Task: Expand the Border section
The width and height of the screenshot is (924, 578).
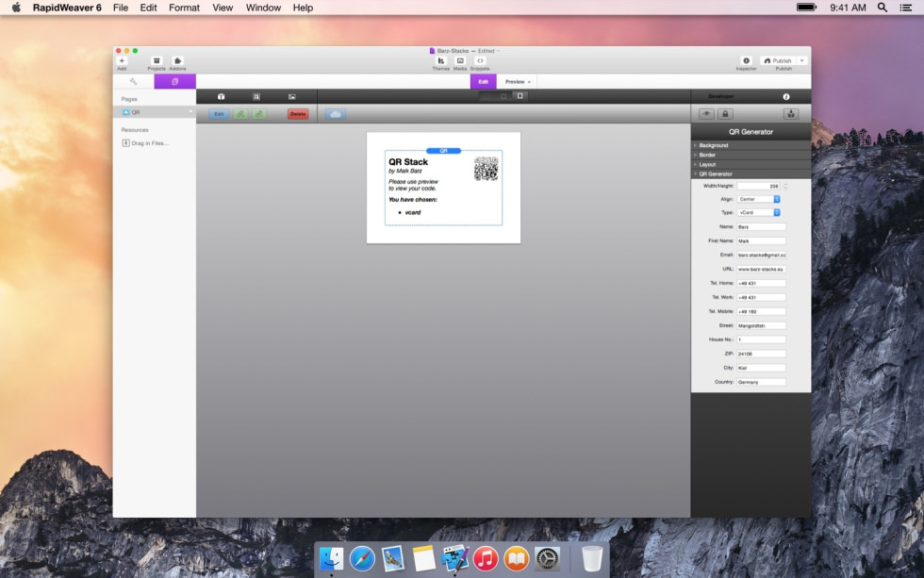Action: pyautogui.click(x=751, y=155)
